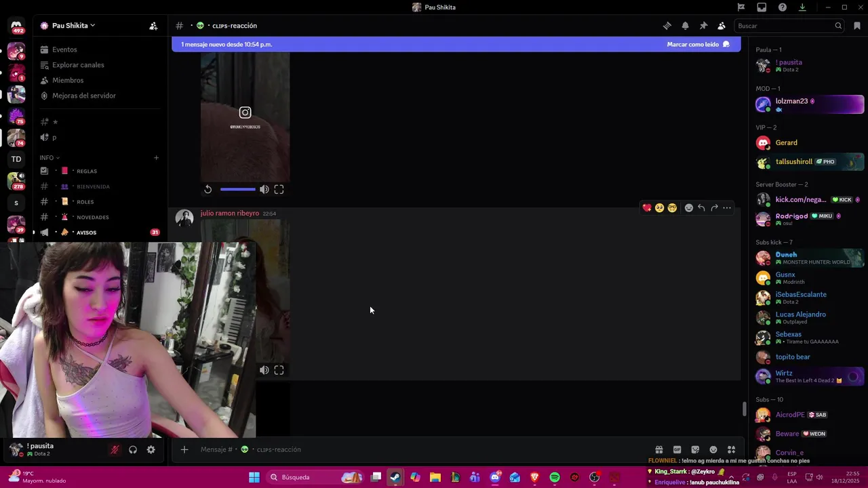
Task: Click julio ramon ribeyro username
Action: [x=230, y=213]
